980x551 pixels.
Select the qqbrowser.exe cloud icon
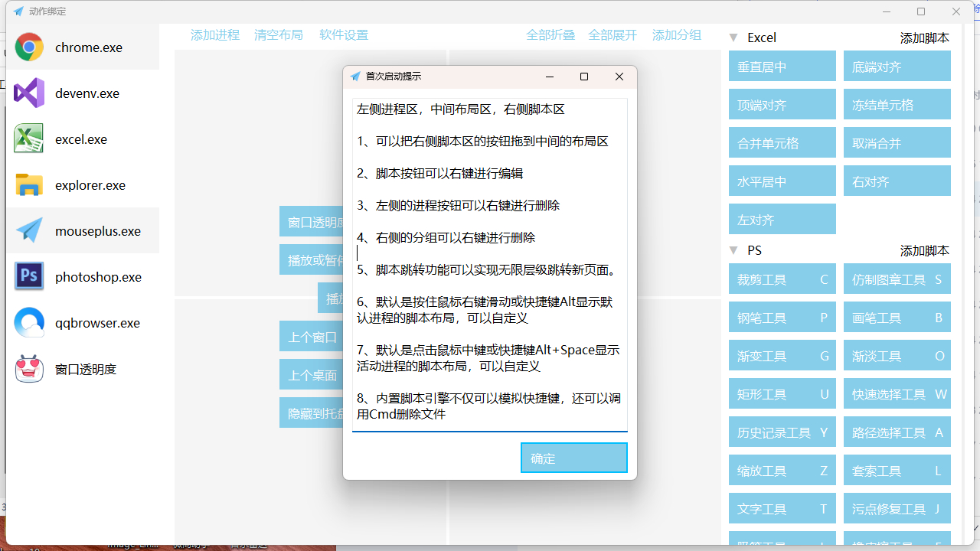pyautogui.click(x=29, y=323)
